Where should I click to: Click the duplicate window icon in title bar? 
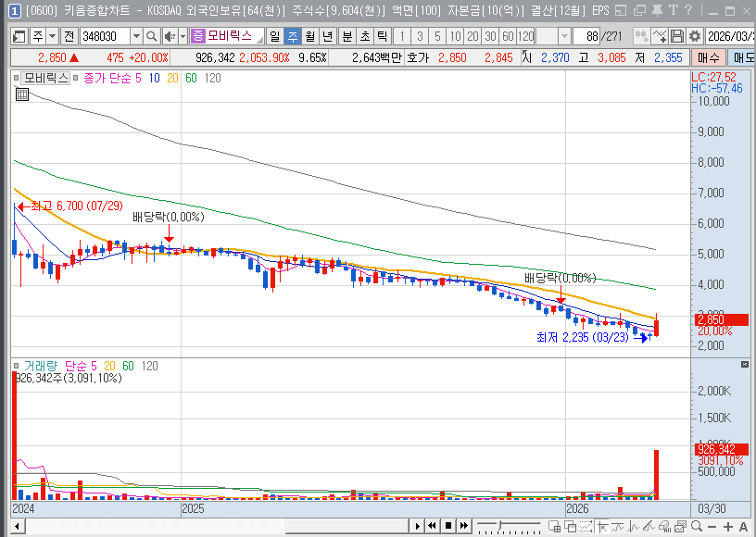point(639,10)
